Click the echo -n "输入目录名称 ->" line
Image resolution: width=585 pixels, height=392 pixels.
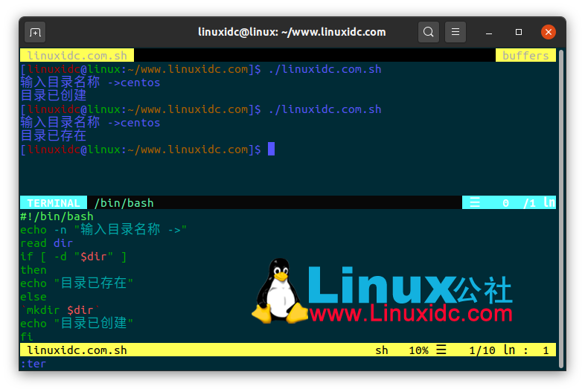pos(103,229)
